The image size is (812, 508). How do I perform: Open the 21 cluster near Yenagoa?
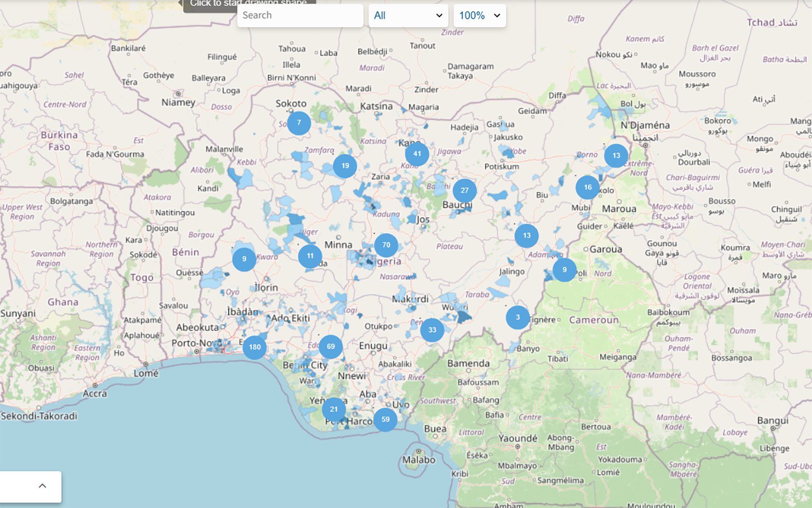click(334, 409)
